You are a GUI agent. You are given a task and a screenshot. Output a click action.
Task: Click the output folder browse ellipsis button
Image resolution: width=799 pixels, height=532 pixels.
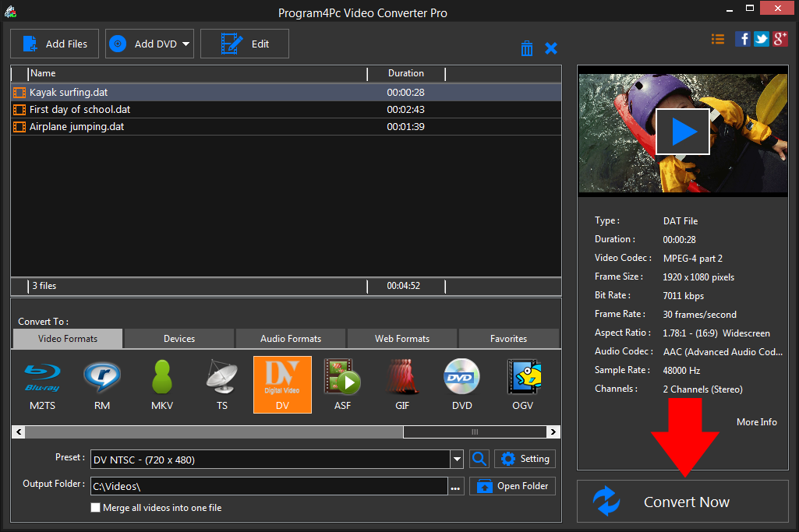(x=456, y=487)
